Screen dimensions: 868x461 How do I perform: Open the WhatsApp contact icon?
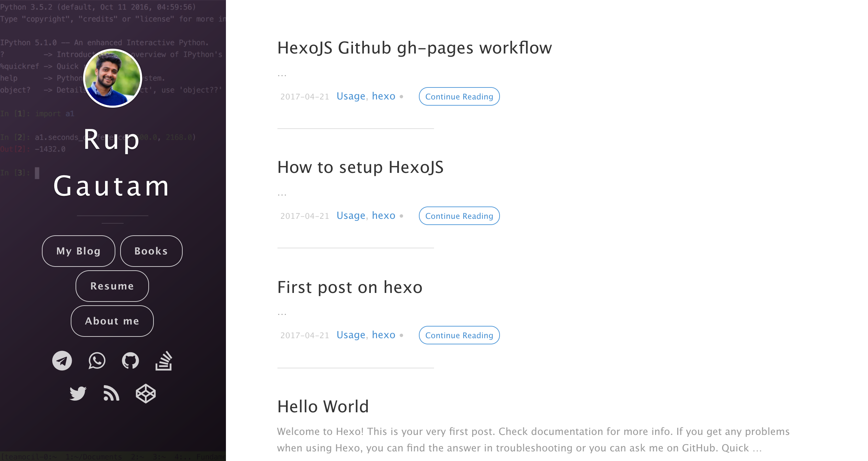[x=97, y=360]
